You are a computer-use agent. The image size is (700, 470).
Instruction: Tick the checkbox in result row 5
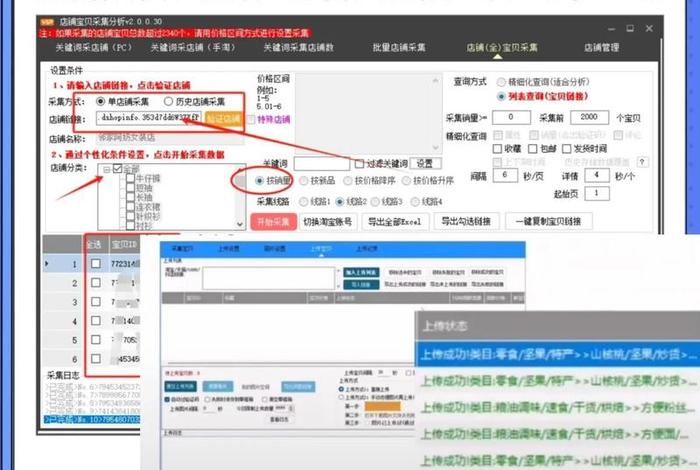click(96, 340)
